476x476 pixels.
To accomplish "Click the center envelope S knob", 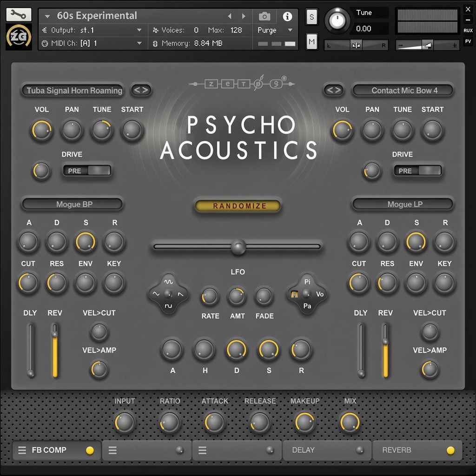I will (x=268, y=350).
